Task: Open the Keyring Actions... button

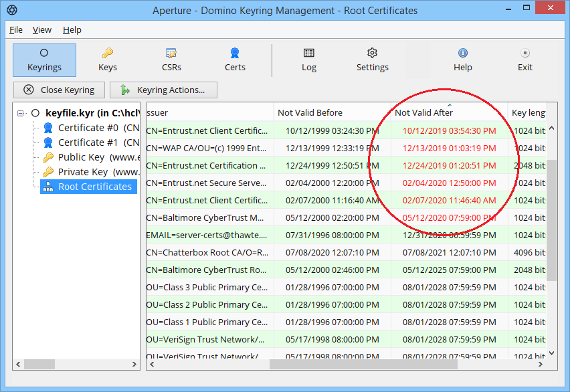Action: coord(164,90)
